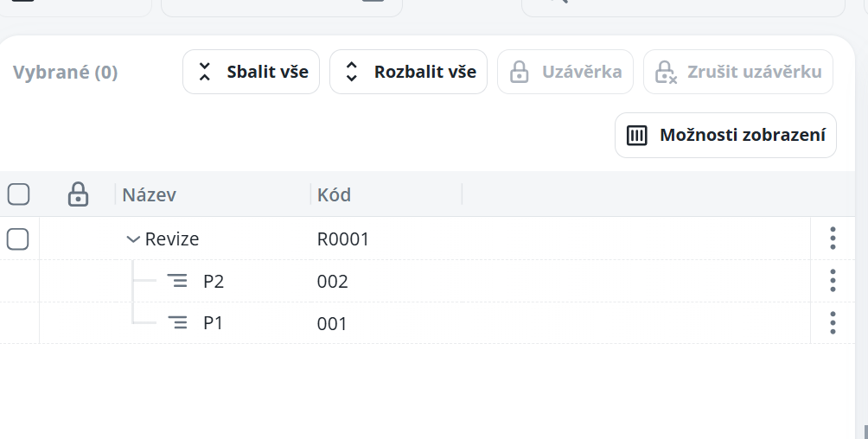Sort by the Kód column header
The width and height of the screenshot is (868, 439).
(x=335, y=194)
